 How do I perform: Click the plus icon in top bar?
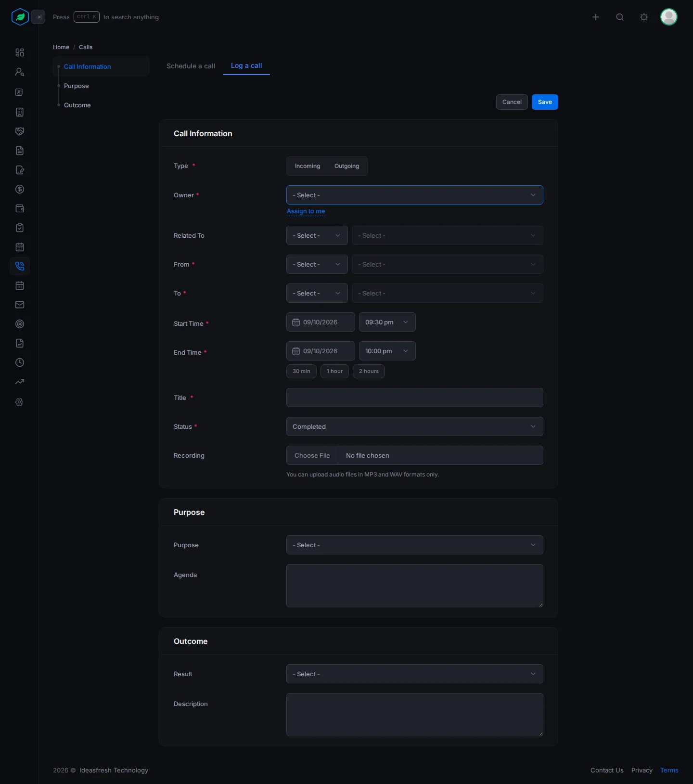[x=596, y=17]
